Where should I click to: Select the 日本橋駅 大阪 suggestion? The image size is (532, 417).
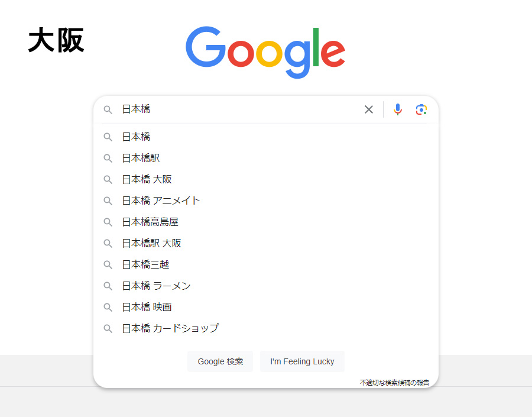[152, 243]
